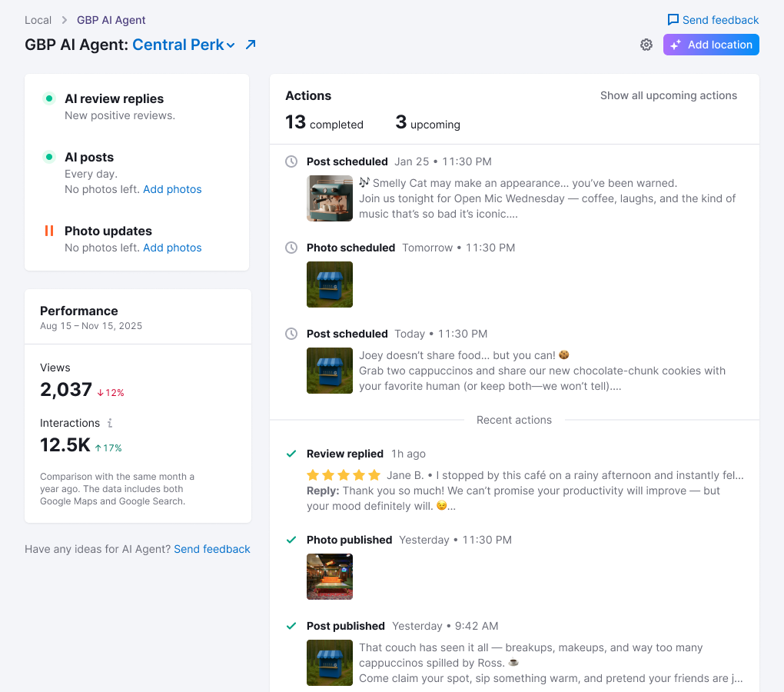784x692 pixels.
Task: Click the Send feedback speech bubble icon
Action: click(x=673, y=19)
